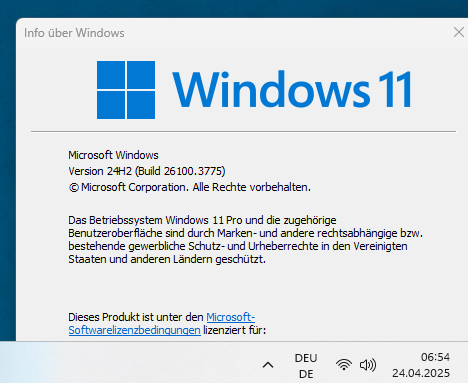The height and width of the screenshot is (383, 468).
Task: Click the date 24.04.2025 in taskbar
Action: coord(421,373)
